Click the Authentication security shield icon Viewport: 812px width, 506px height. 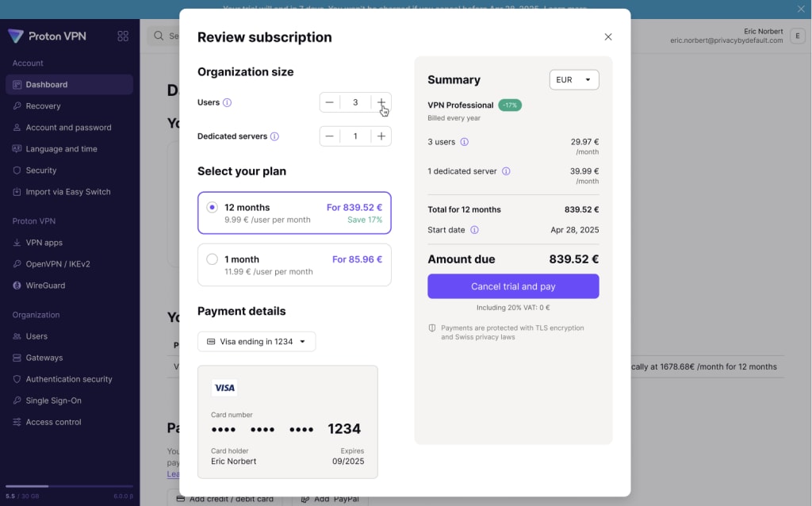pyautogui.click(x=17, y=379)
